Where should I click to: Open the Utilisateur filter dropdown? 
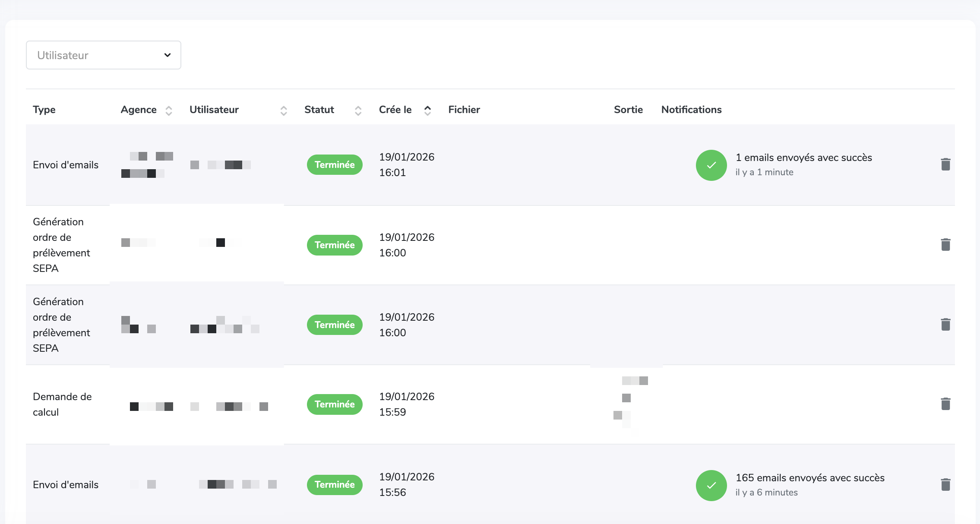pyautogui.click(x=103, y=55)
